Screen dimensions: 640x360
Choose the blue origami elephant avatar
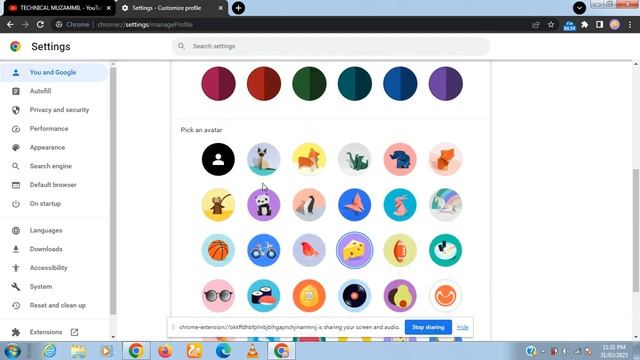pos(400,159)
